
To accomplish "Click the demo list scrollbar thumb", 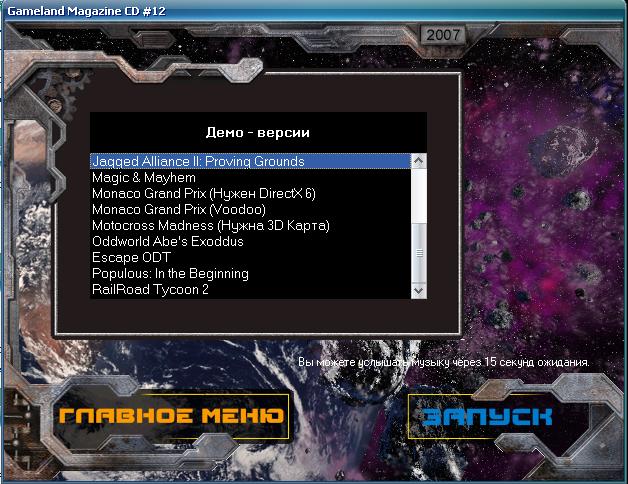I will [419, 253].
